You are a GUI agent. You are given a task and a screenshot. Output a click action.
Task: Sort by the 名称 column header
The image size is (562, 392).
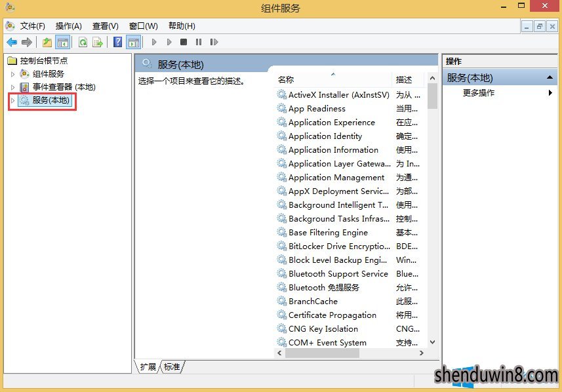pos(333,79)
